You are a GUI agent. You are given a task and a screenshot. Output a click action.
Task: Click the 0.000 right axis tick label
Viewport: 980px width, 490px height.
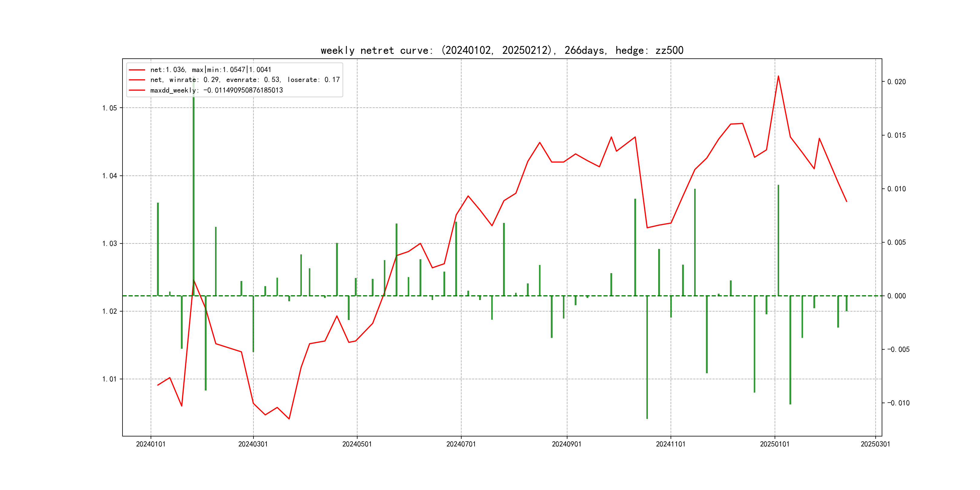(x=896, y=296)
